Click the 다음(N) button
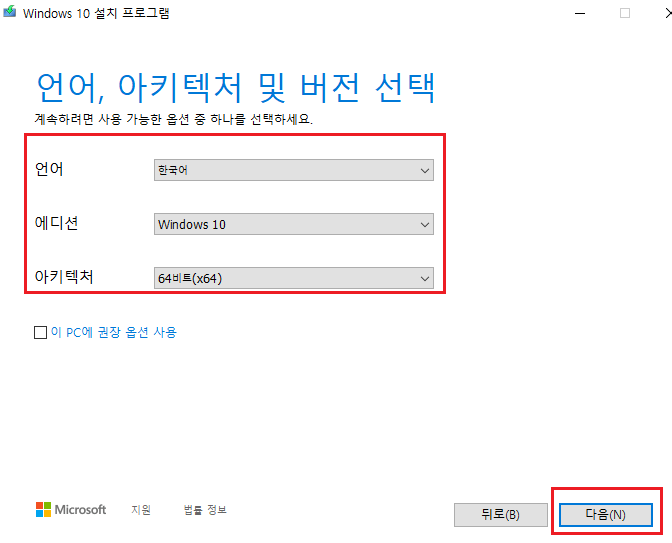This screenshot has width=672, height=543. [x=606, y=514]
